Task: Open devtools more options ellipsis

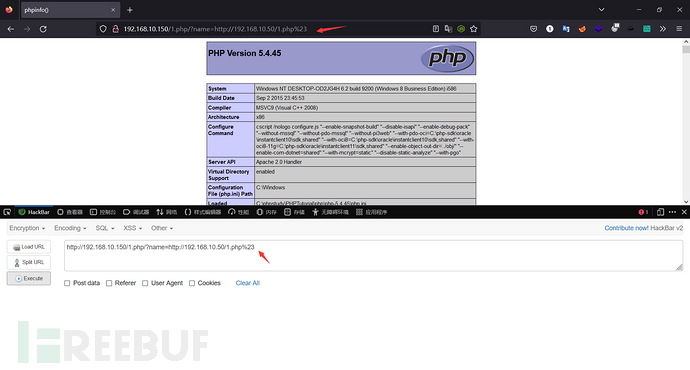Action: (x=672, y=212)
